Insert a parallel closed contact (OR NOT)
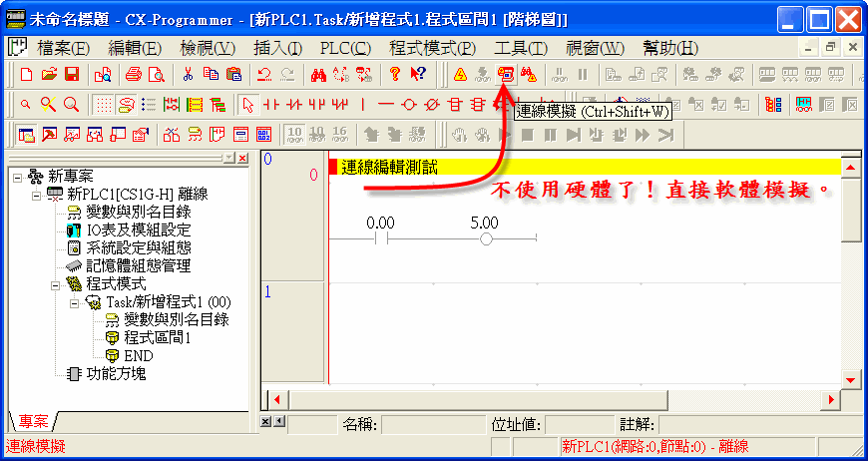Screen dimensions: 868x461 [340, 104]
